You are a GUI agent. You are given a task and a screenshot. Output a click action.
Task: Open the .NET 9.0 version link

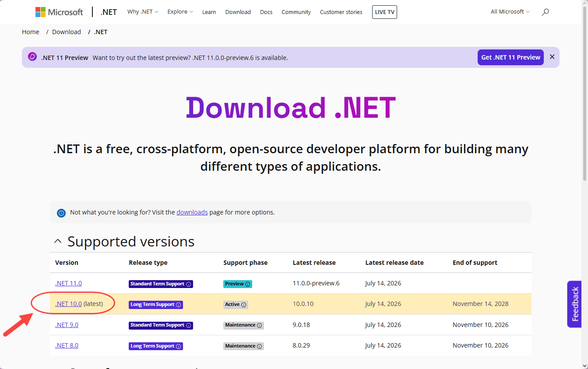pyautogui.click(x=67, y=325)
